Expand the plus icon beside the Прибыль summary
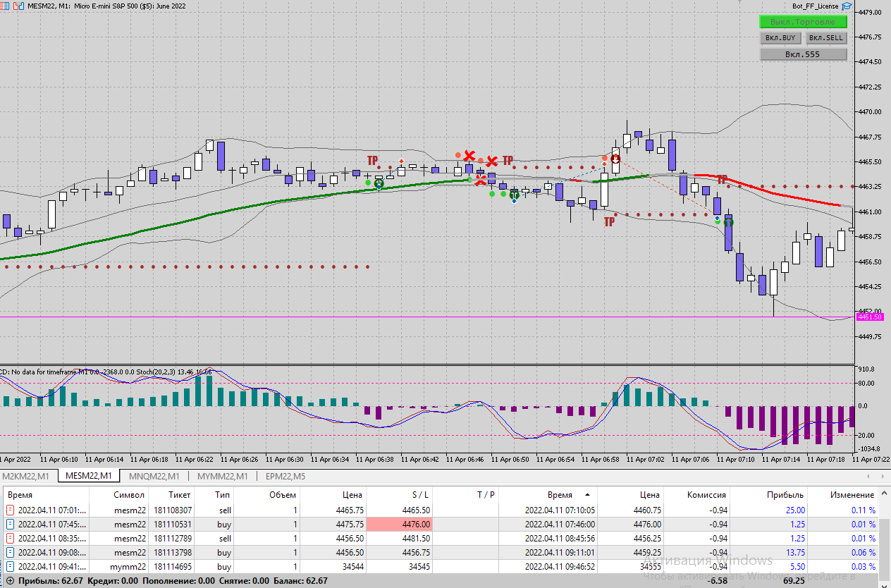The width and height of the screenshot is (891, 588). click(x=10, y=581)
